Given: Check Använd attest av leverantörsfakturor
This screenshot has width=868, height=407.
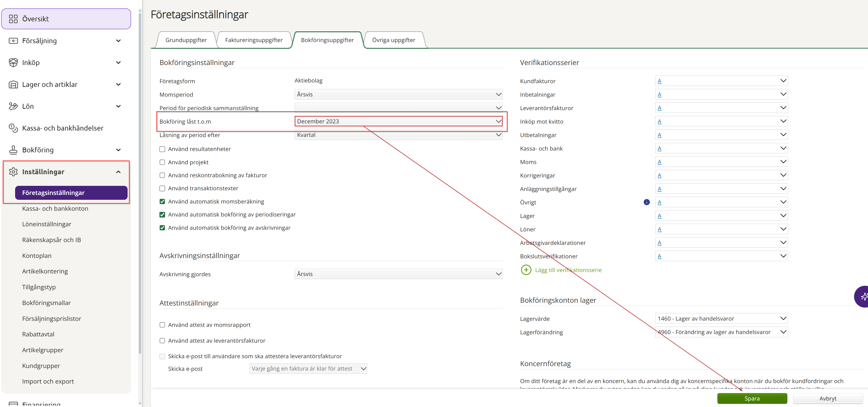Looking at the screenshot, I should point(162,341).
